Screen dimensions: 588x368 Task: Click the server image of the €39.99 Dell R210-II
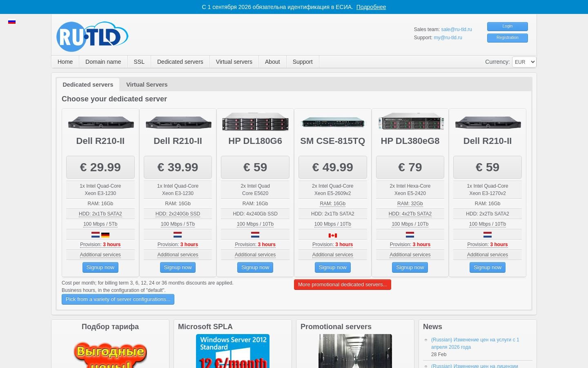click(178, 122)
